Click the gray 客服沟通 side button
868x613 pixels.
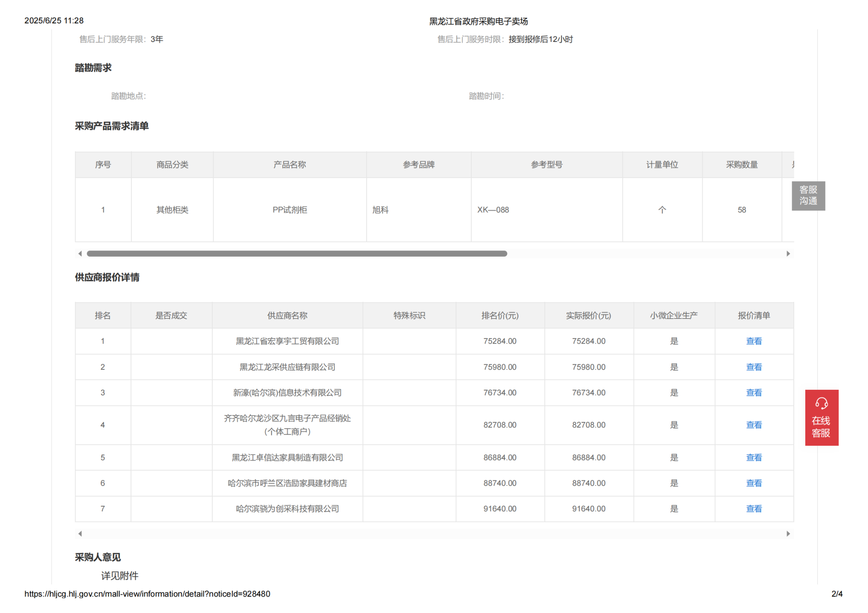pyautogui.click(x=808, y=196)
